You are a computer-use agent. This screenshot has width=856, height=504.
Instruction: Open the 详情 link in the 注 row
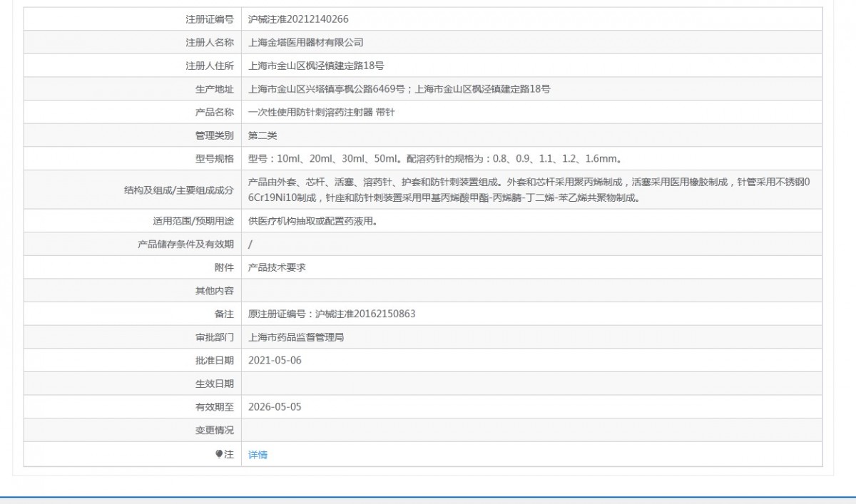pyautogui.click(x=258, y=455)
